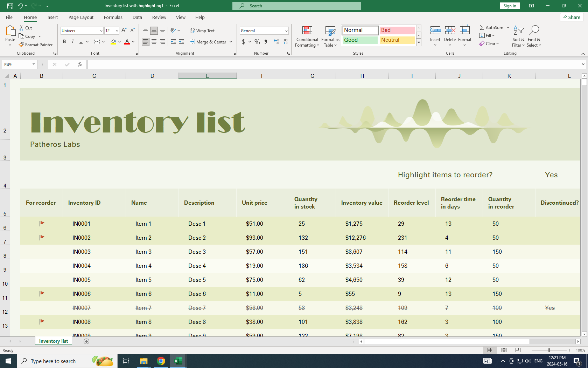Viewport: 588px width, 368px height.
Task: Toggle Wrap Text on the cell
Action: point(203,31)
